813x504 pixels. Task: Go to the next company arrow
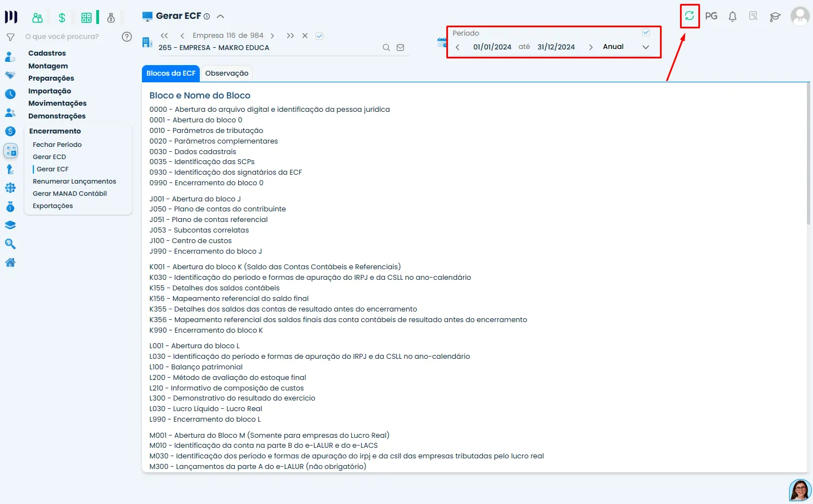point(272,36)
